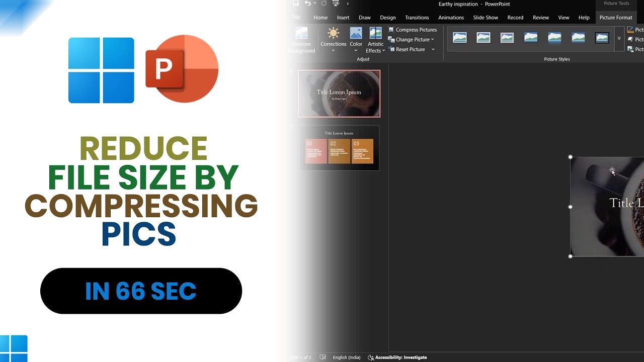644x362 pixels.
Task: Click the Corrections button in Adjust group
Action: (x=333, y=40)
